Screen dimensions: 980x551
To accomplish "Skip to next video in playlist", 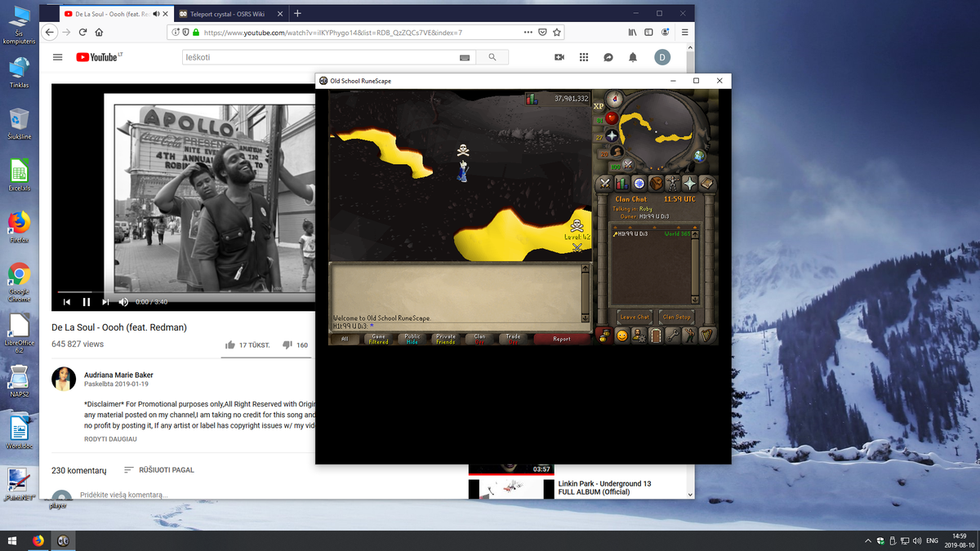I will (105, 302).
